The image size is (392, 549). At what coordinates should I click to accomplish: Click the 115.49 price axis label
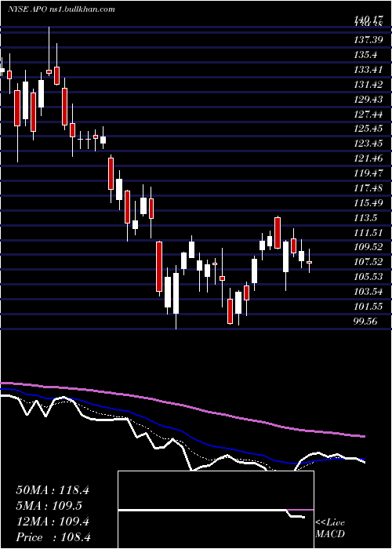click(x=368, y=202)
